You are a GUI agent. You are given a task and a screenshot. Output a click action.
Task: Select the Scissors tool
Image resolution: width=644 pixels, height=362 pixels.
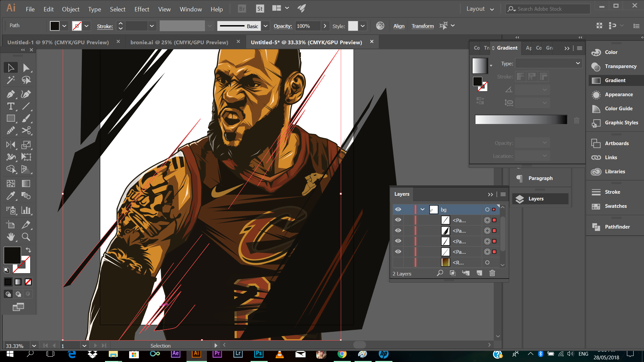[x=26, y=130]
